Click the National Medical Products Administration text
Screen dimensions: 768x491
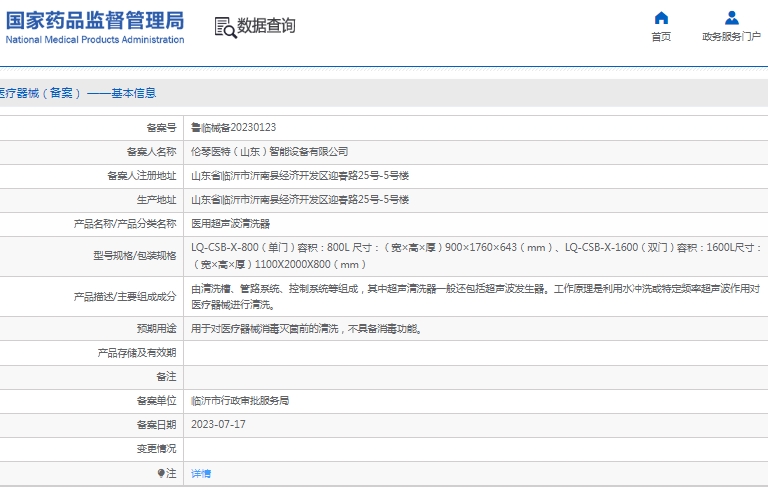coord(95,40)
